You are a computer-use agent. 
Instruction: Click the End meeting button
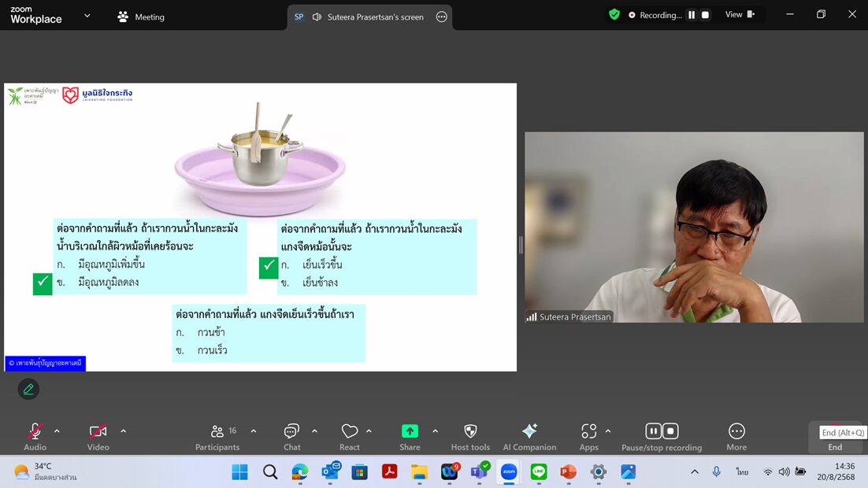pos(835,446)
